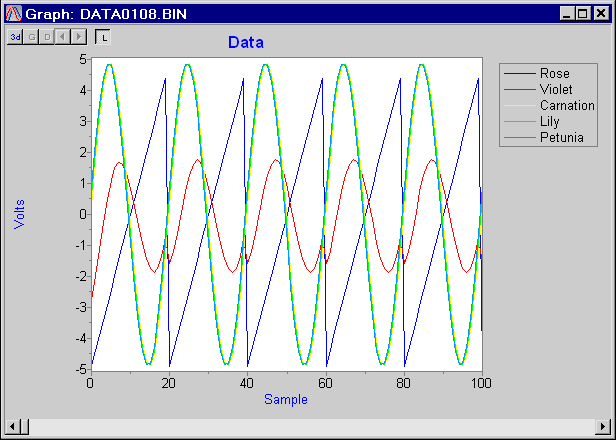Select the Lily legend label
This screenshot has width=616, height=440.
550,121
